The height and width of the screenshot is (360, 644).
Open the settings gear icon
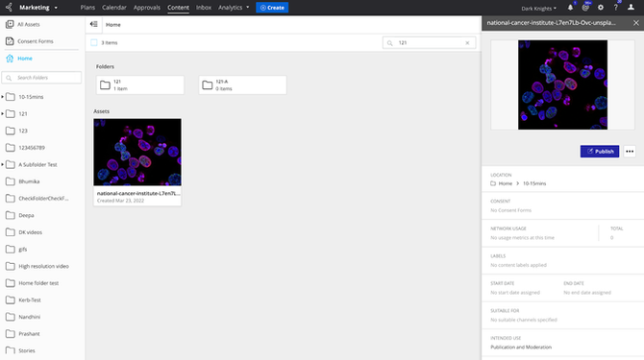[x=601, y=8]
